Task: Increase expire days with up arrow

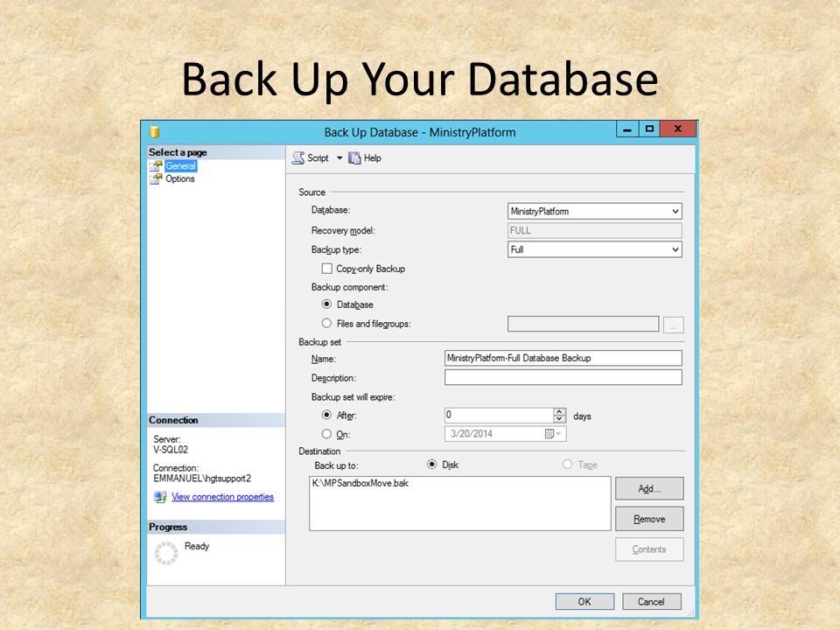Action: (x=559, y=411)
